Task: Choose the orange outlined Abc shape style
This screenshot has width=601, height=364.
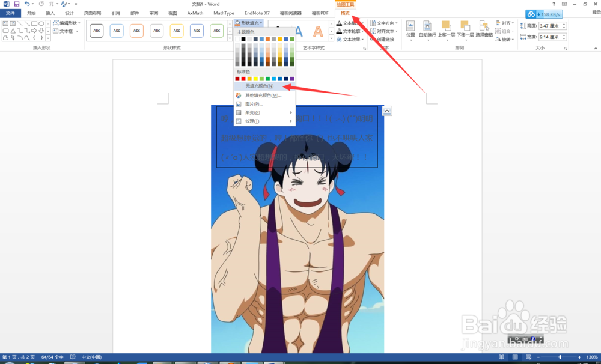Action: point(136,30)
